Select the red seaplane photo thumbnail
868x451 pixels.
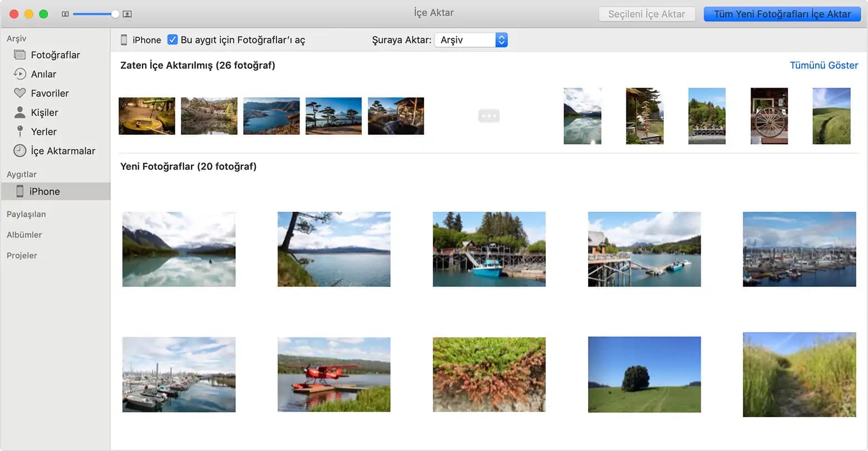pyautogui.click(x=334, y=374)
